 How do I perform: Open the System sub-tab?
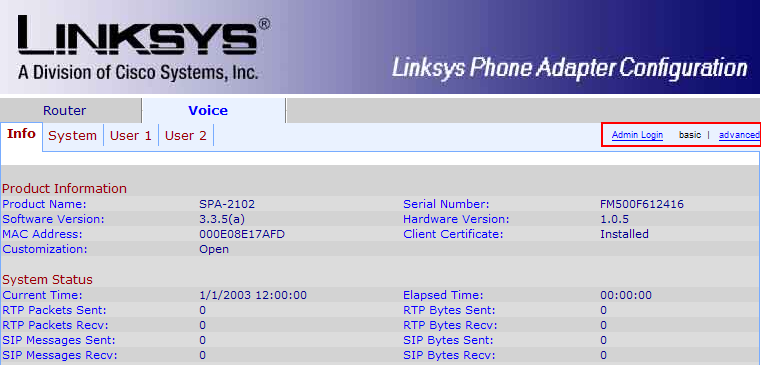tap(72, 135)
